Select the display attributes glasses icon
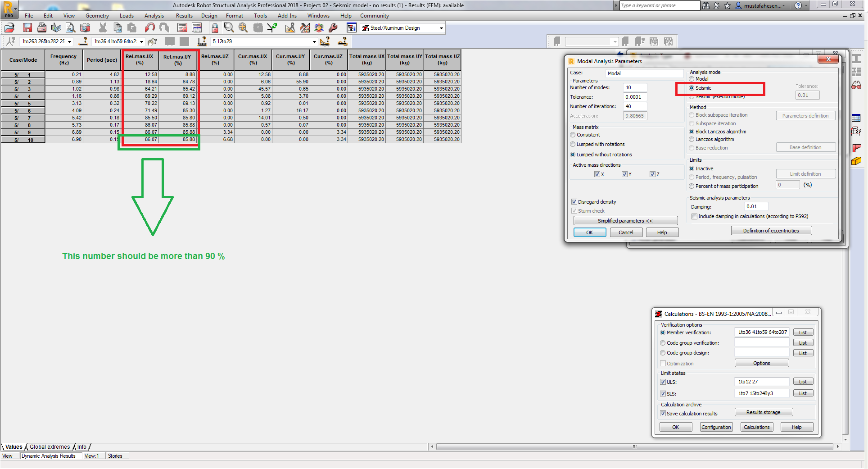 857,85
